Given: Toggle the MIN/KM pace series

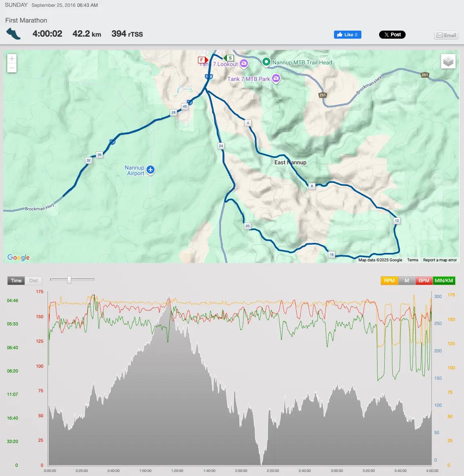Looking at the screenshot, I should (x=444, y=281).
